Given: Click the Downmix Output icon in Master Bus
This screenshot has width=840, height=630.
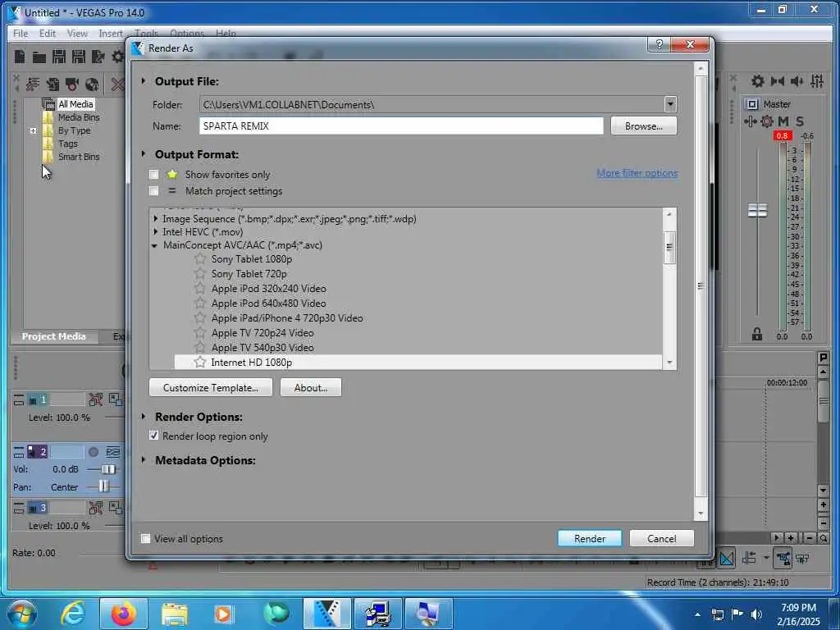Looking at the screenshot, I should click(778, 81).
